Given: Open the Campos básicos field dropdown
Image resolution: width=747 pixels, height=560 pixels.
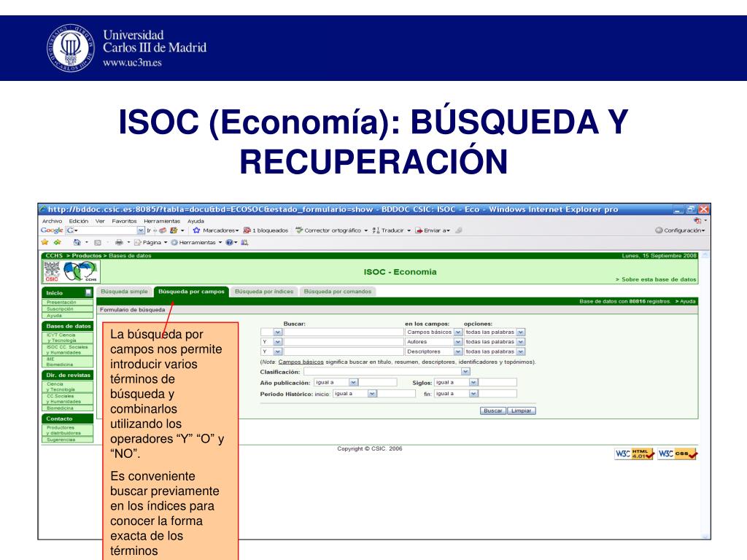Looking at the screenshot, I should [433, 332].
